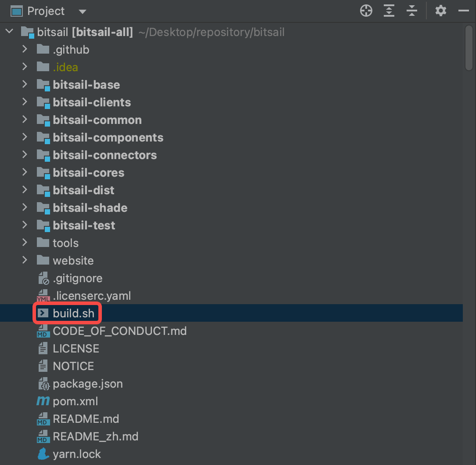This screenshot has width=476, height=465.
Task: Click the yarn.lock file icon
Action: tap(43, 454)
